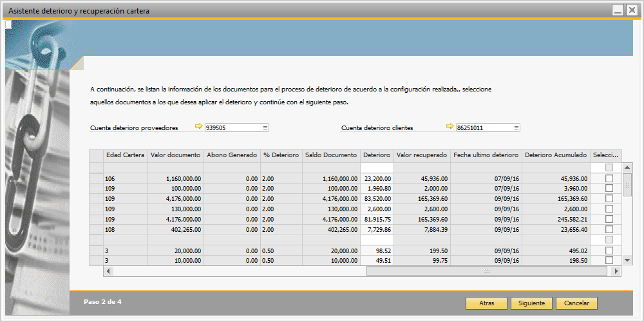Tick the checkbox for the 1,160,000.00 document row
The image size is (644, 322).
pos(609,178)
